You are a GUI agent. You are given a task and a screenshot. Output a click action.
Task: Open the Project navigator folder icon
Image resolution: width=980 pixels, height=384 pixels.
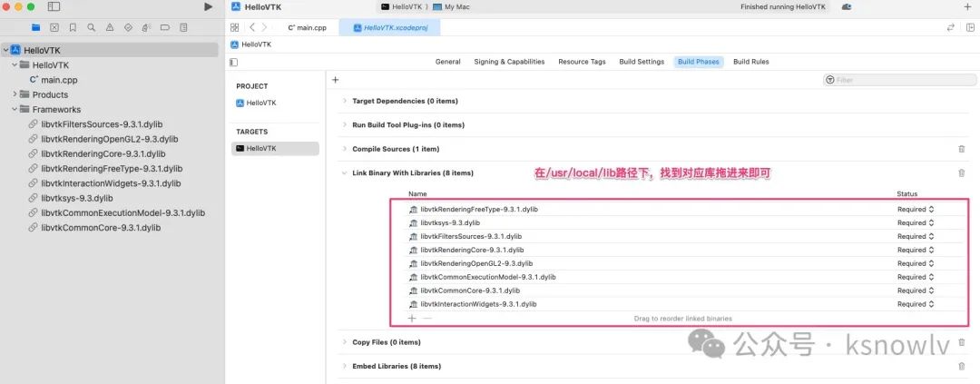coord(35,27)
